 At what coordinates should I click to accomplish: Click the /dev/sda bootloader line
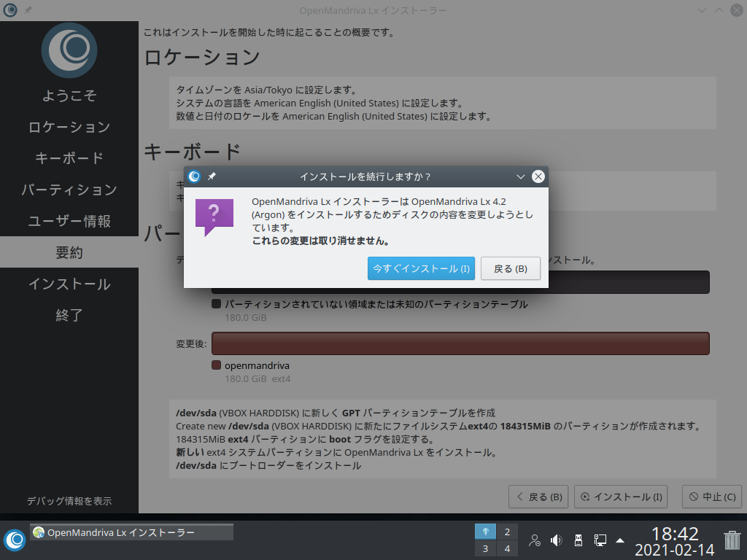coord(268,465)
